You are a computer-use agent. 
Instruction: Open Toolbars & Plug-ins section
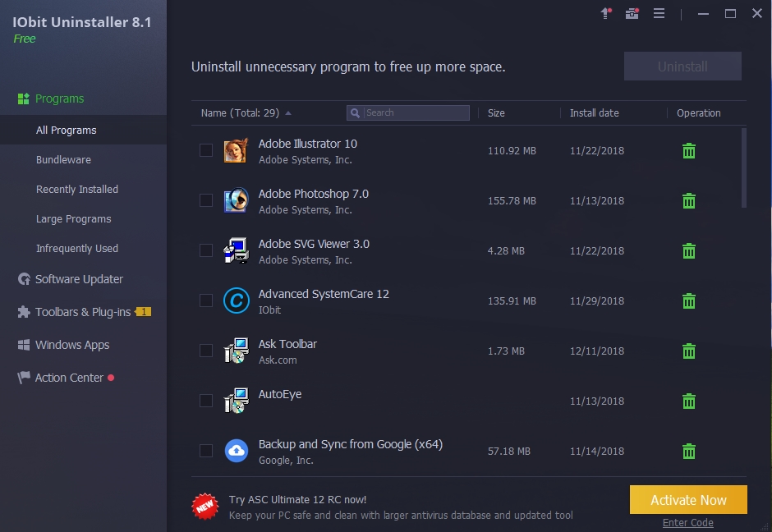pos(83,311)
